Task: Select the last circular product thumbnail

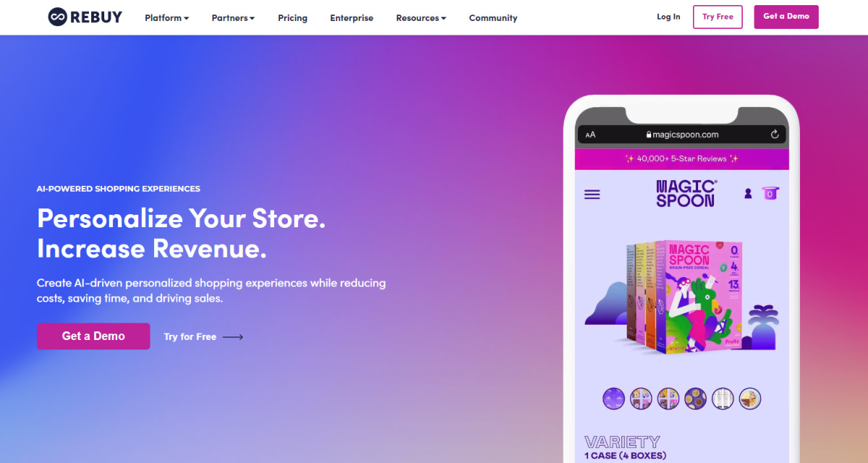Action: (750, 399)
